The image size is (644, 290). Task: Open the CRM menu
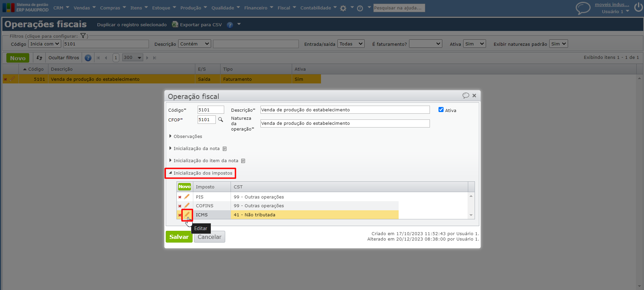(x=61, y=8)
